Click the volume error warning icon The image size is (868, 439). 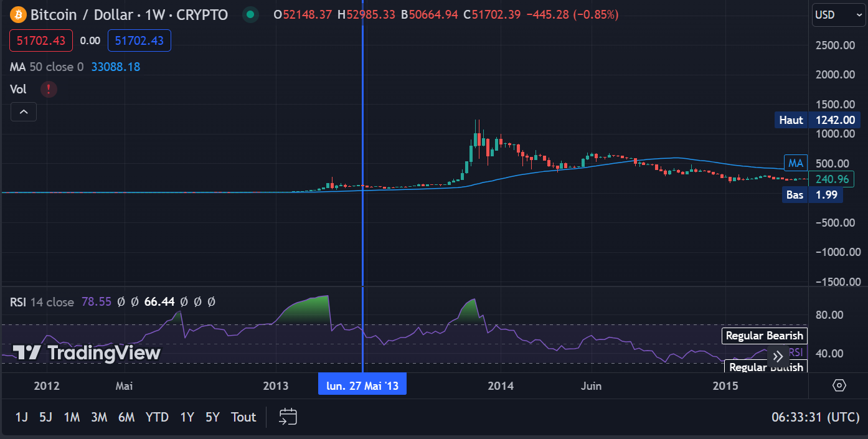49,89
